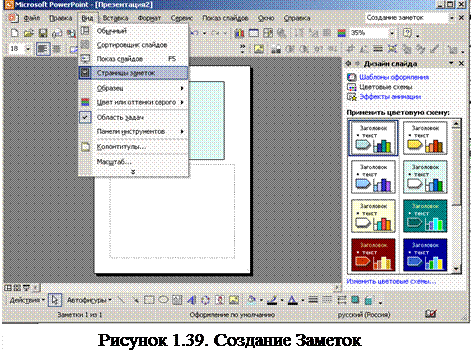Click the 3-D Style icon
The height and width of the screenshot is (362, 471).
click(x=369, y=300)
